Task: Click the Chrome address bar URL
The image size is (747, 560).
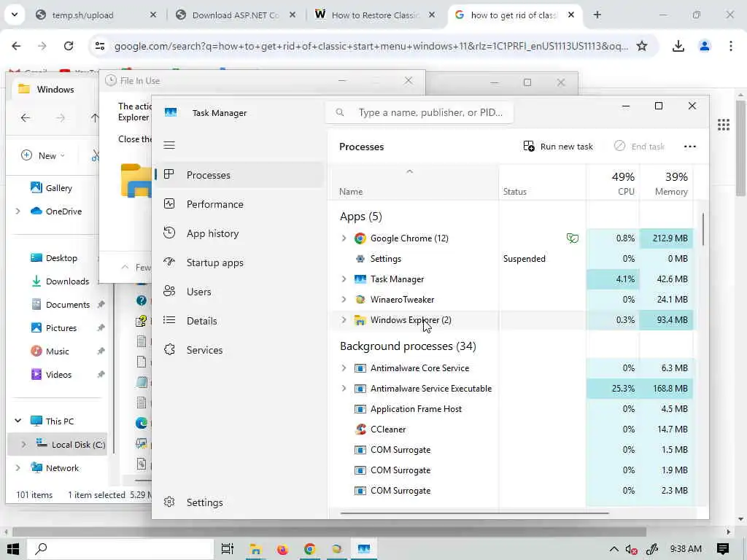Action: pyautogui.click(x=371, y=46)
